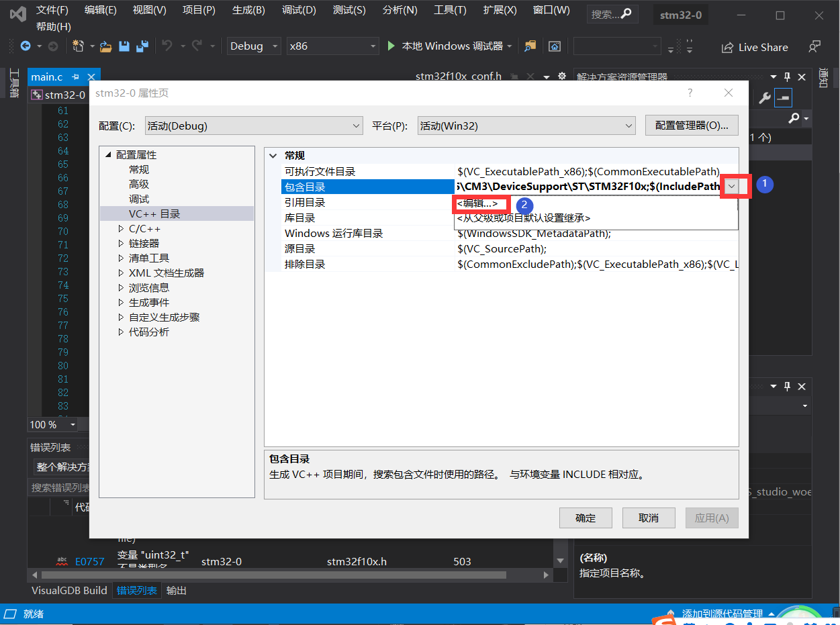
Task: Open the 包含目录 value dropdown arrow
Action: coord(731,186)
